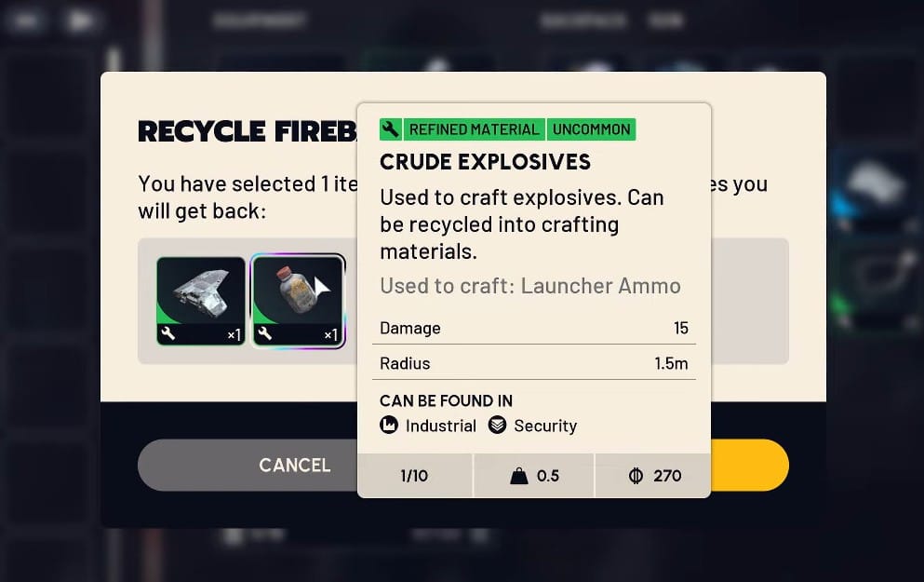Viewport: 924px width, 582px height.
Task: Select the metal scrap item thumbnail
Action: click(x=201, y=302)
